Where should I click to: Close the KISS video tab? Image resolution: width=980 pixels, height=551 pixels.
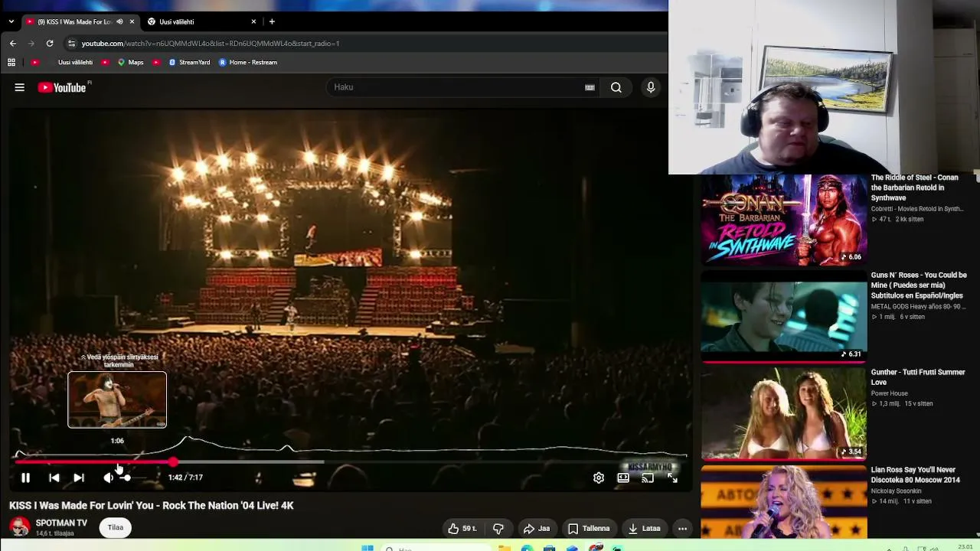132,21
